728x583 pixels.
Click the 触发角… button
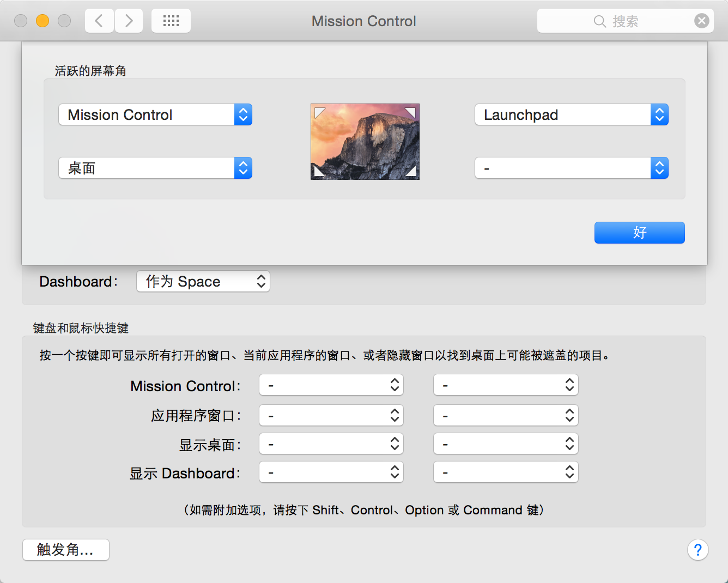tap(66, 550)
